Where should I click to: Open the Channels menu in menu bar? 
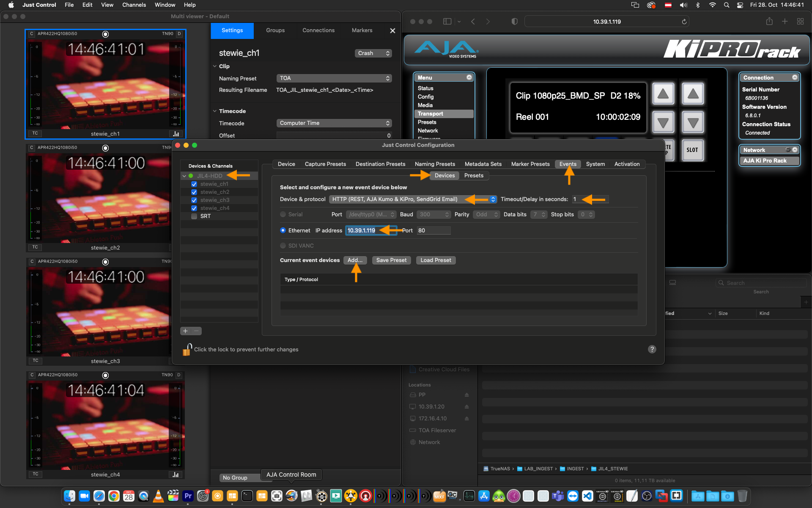click(134, 5)
